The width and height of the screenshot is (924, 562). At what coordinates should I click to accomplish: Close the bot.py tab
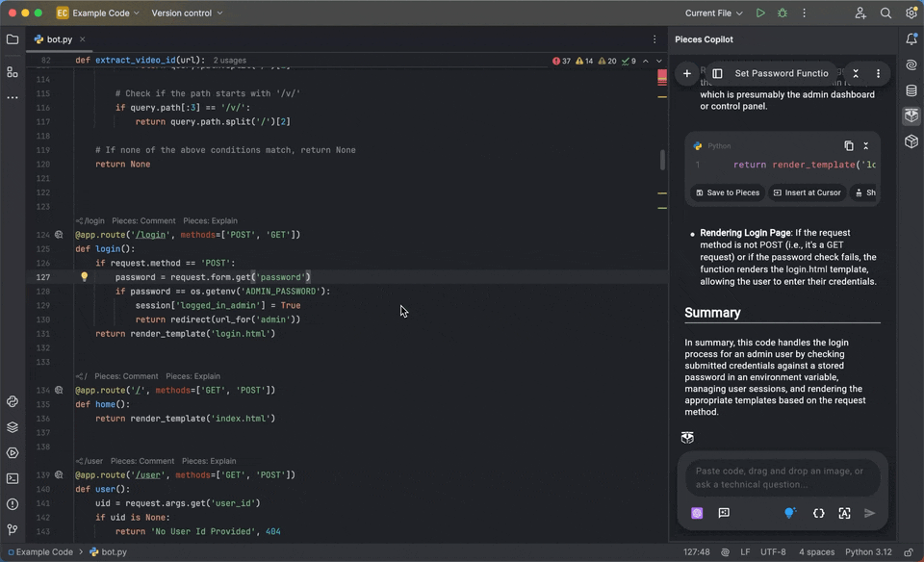(x=83, y=39)
